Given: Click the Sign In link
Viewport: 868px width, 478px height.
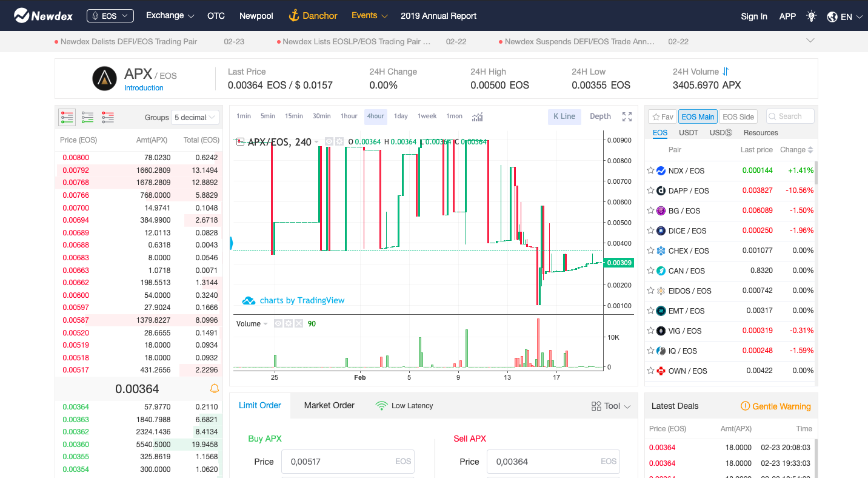Looking at the screenshot, I should (x=754, y=16).
